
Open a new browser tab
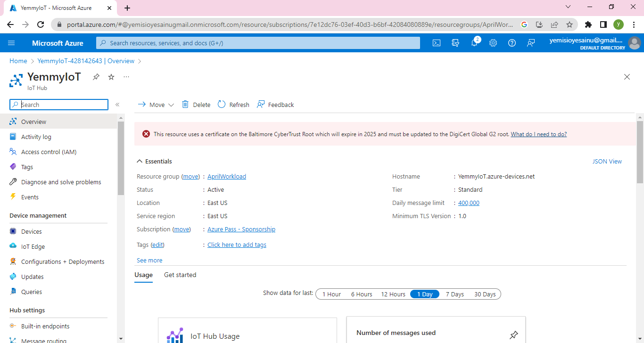click(127, 8)
